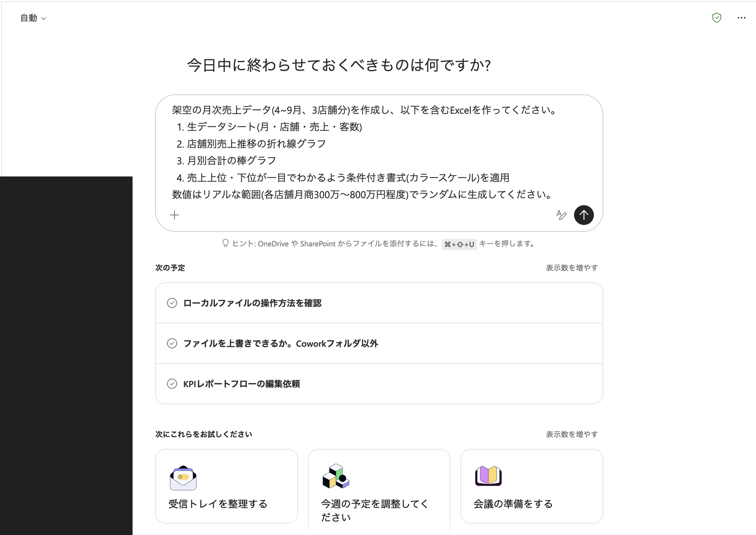Click the open book meeting icon

pos(488,476)
